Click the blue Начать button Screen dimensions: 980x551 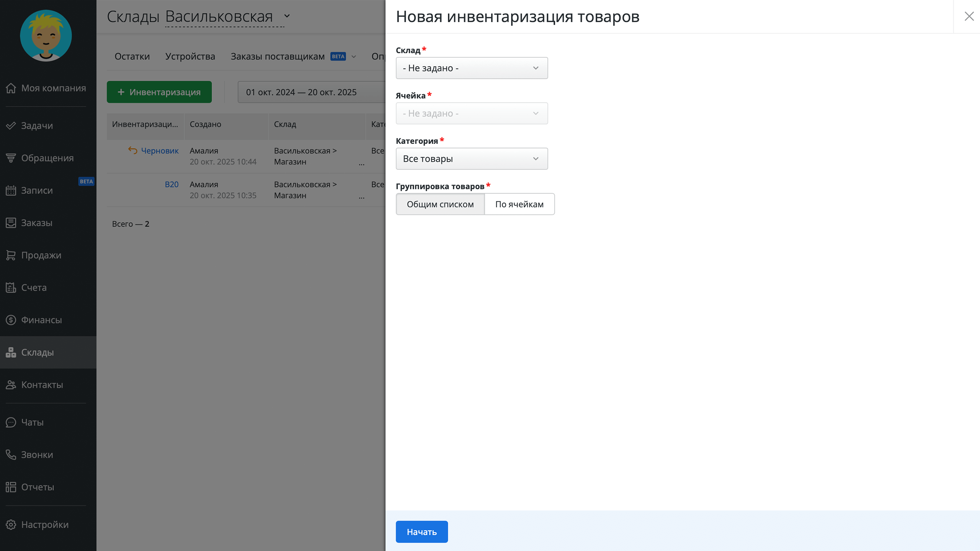[421, 531]
